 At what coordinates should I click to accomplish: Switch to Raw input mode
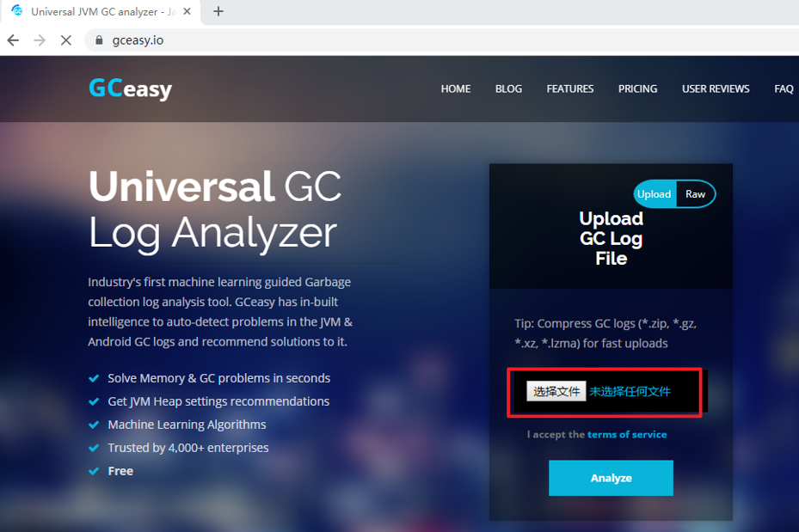tap(695, 194)
